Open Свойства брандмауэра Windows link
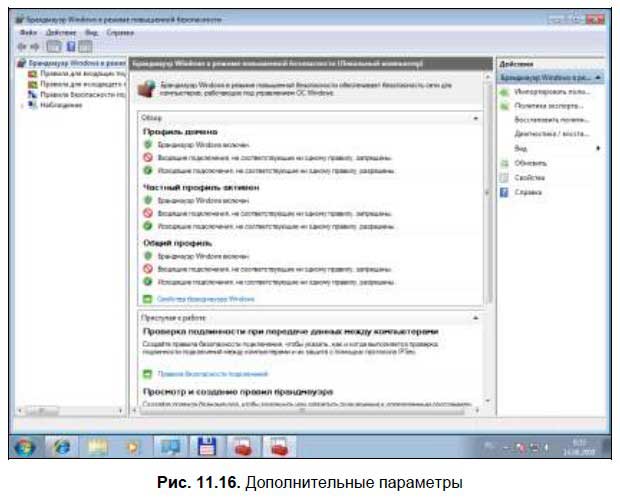The image size is (620, 498). pos(206,299)
